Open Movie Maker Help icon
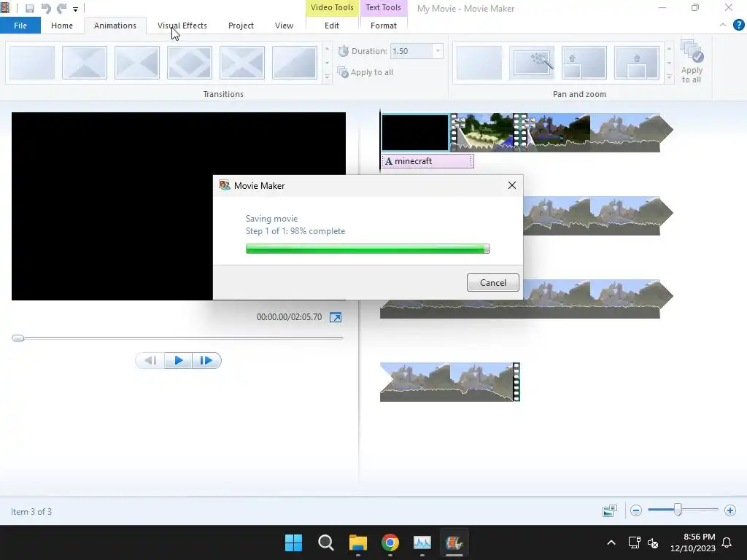This screenshot has height=560, width=747. [x=738, y=26]
